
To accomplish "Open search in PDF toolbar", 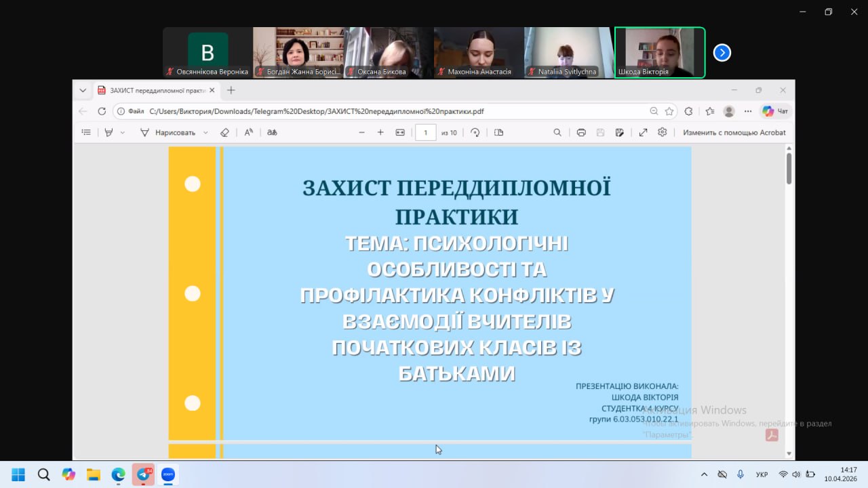I will click(x=557, y=133).
